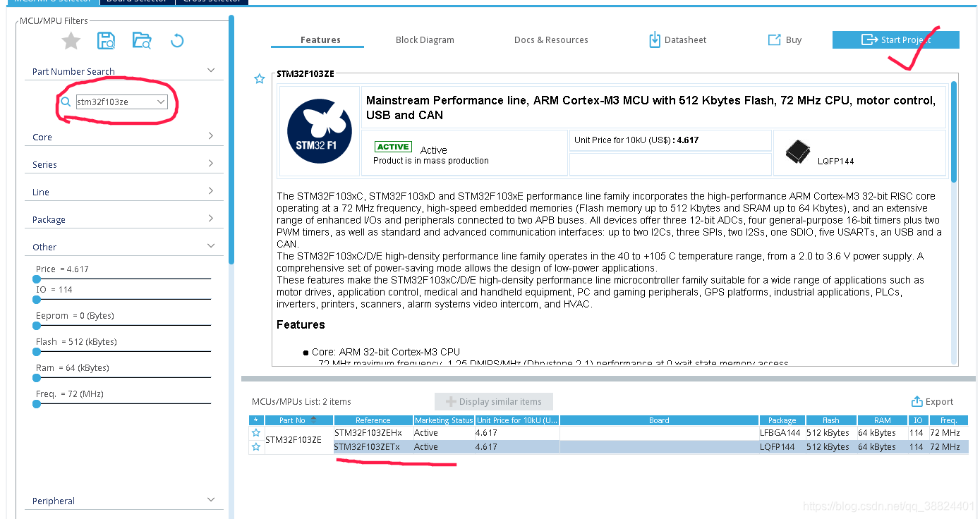Sort by IO column header
980x519 pixels.
[x=918, y=420]
